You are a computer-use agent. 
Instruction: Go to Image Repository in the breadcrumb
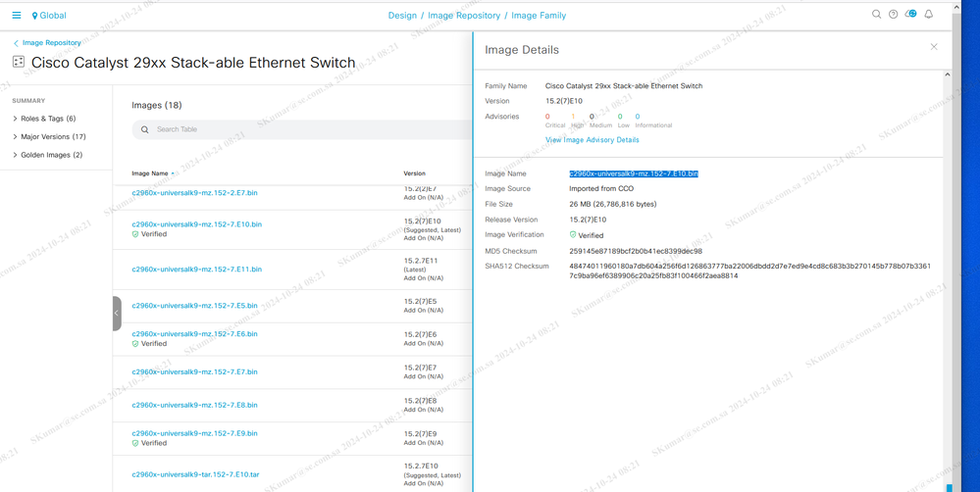click(464, 16)
